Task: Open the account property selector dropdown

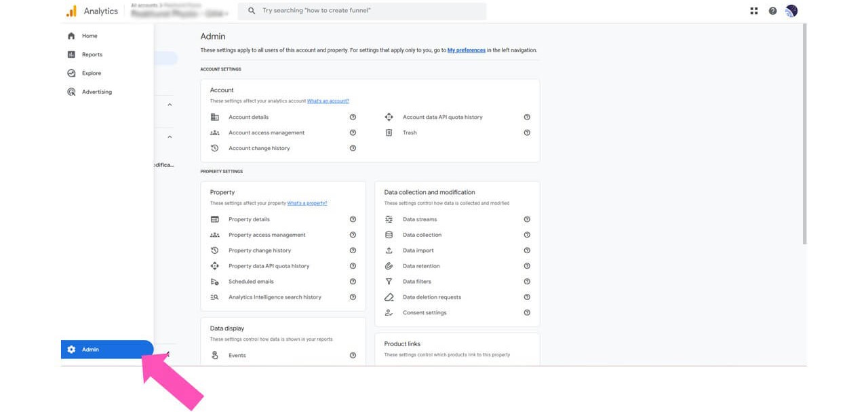Action: click(180, 13)
